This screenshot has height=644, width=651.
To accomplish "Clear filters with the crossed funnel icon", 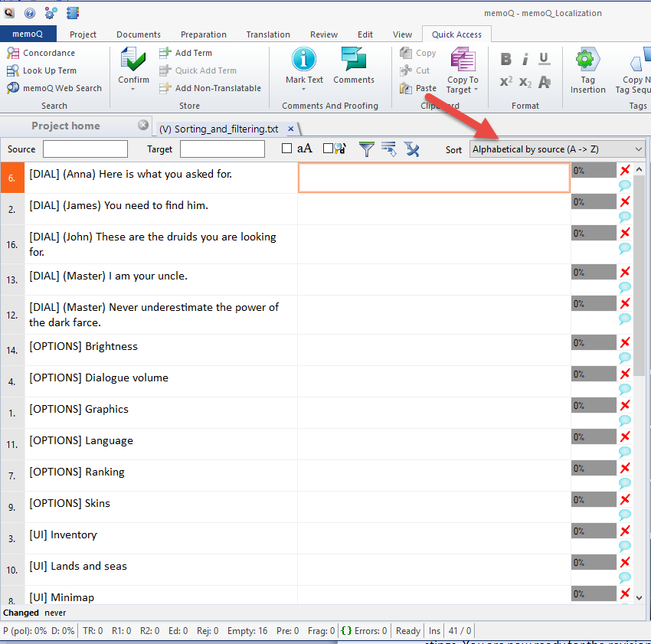I will coord(412,149).
